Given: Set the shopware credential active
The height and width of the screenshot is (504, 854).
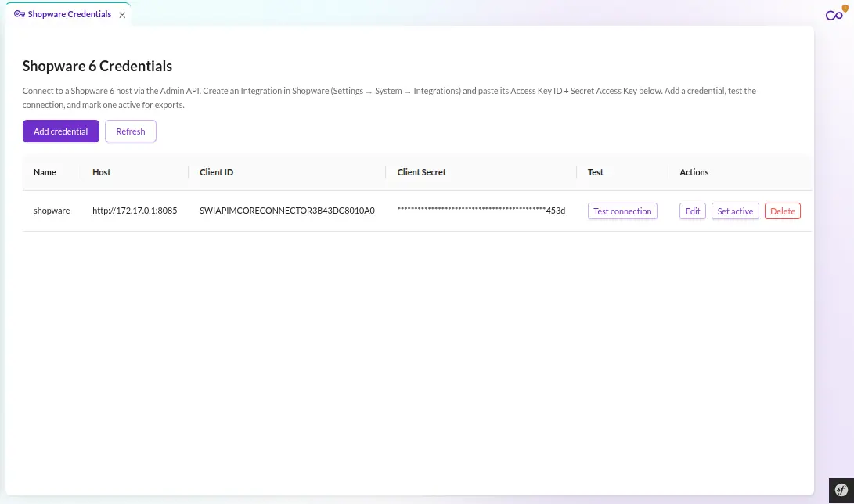Looking at the screenshot, I should pyautogui.click(x=735, y=211).
